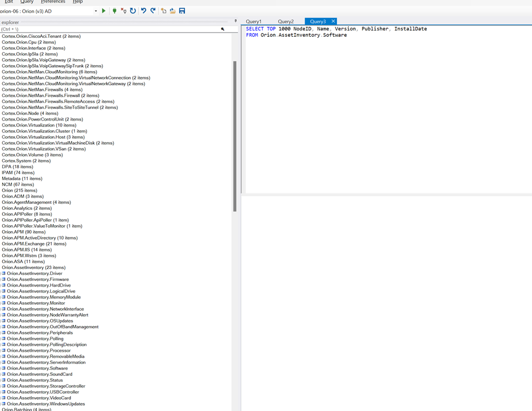Image resolution: width=532 pixels, height=411 pixels.
Task: Click the FROM Orion.AssetInventory.Software line in editor
Action: (x=296, y=35)
